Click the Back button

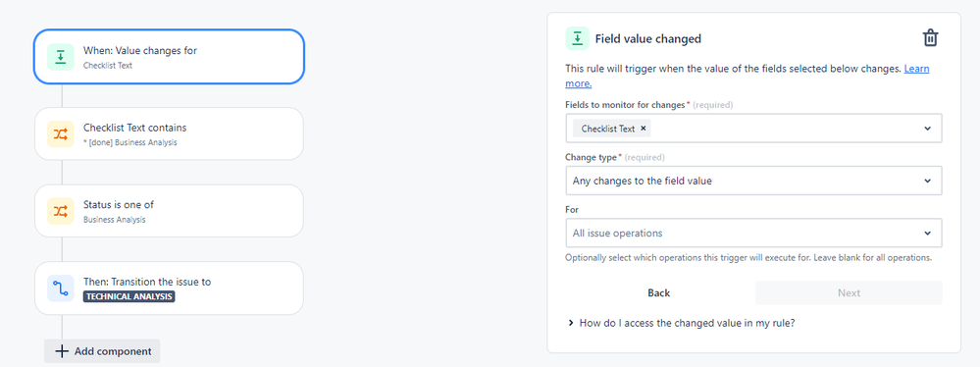click(659, 292)
